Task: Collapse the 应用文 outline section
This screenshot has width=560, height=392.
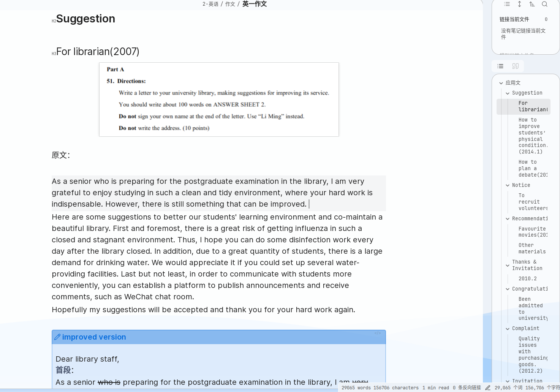Action: click(501, 83)
